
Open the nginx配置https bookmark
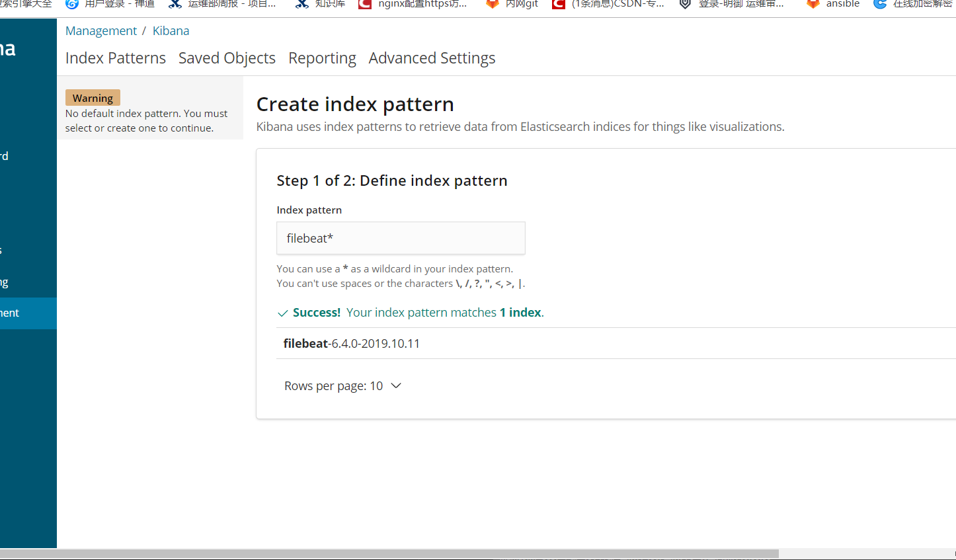(x=413, y=4)
